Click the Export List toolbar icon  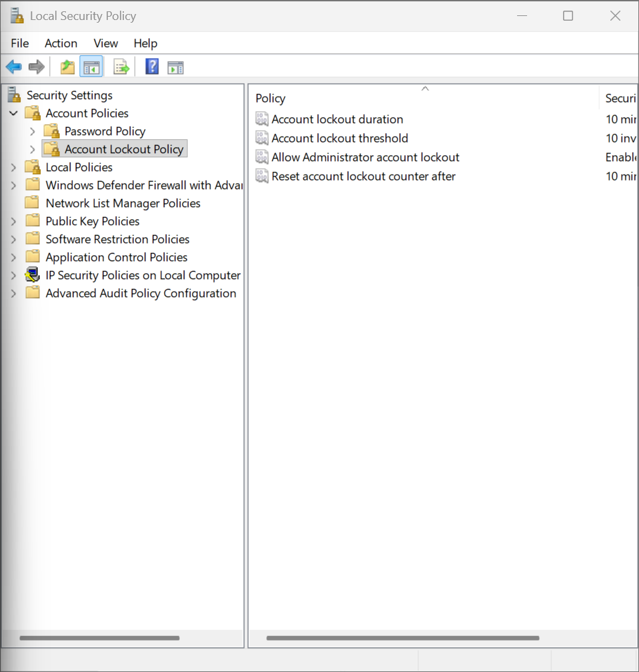click(121, 67)
